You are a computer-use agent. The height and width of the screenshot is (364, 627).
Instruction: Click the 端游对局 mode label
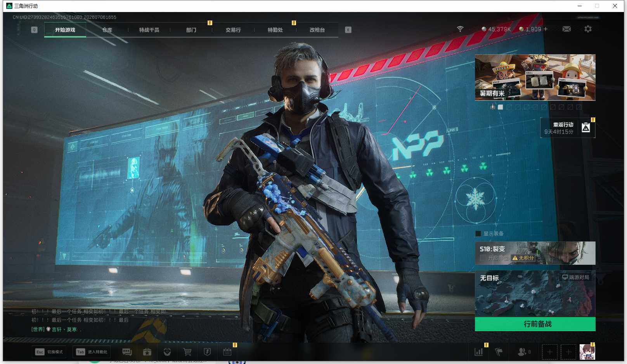click(x=576, y=277)
